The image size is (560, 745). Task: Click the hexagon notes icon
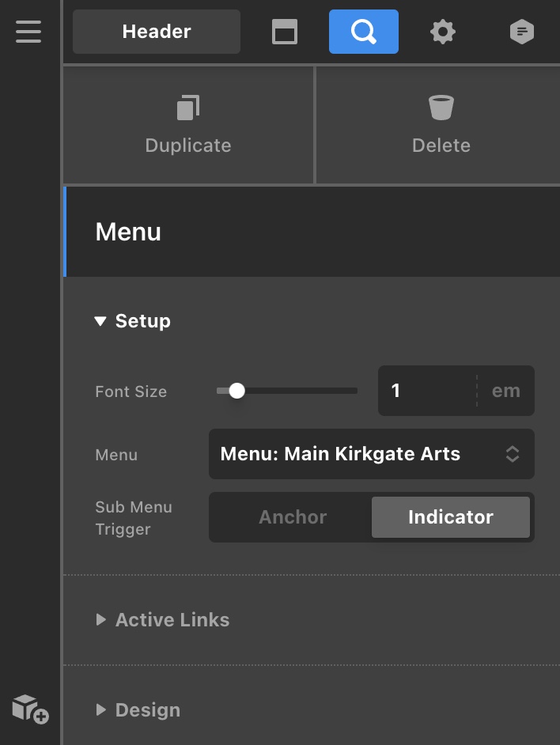521,32
